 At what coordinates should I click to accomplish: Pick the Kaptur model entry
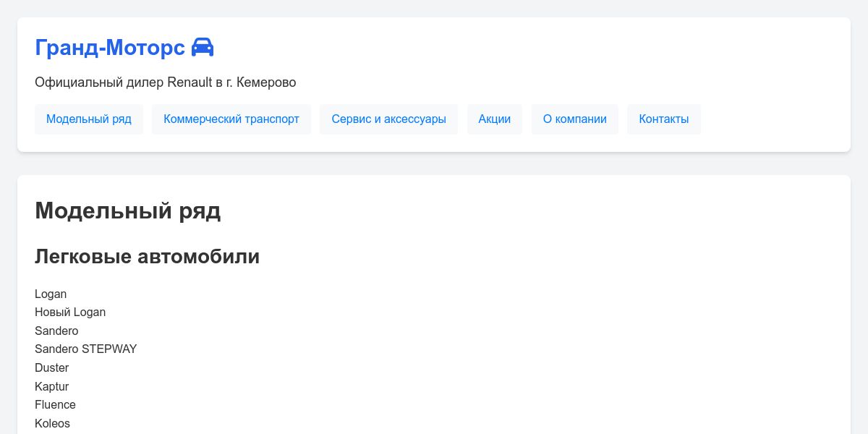(x=52, y=387)
